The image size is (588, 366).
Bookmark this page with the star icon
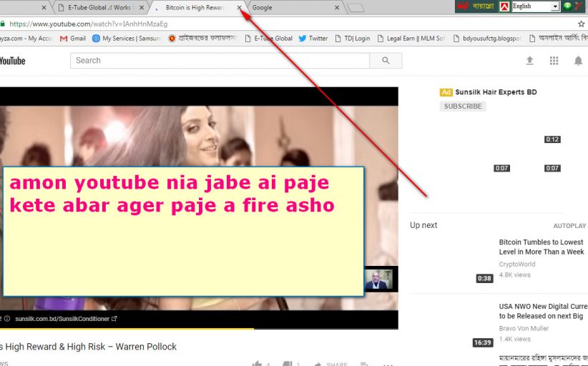[x=581, y=24]
